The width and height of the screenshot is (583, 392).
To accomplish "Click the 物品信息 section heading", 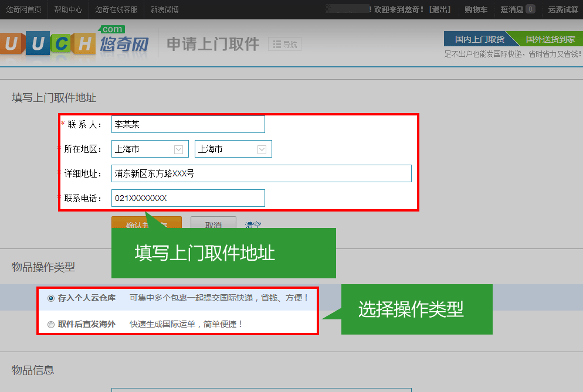I will (33, 370).
